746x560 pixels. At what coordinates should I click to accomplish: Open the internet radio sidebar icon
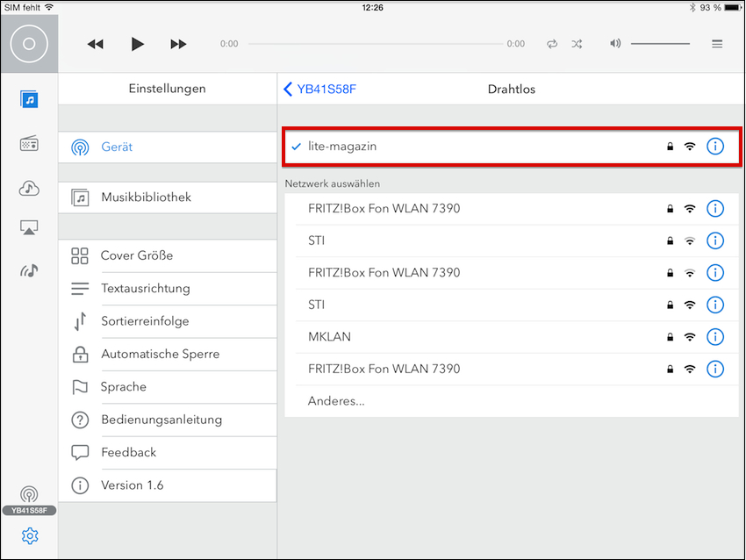[30, 144]
